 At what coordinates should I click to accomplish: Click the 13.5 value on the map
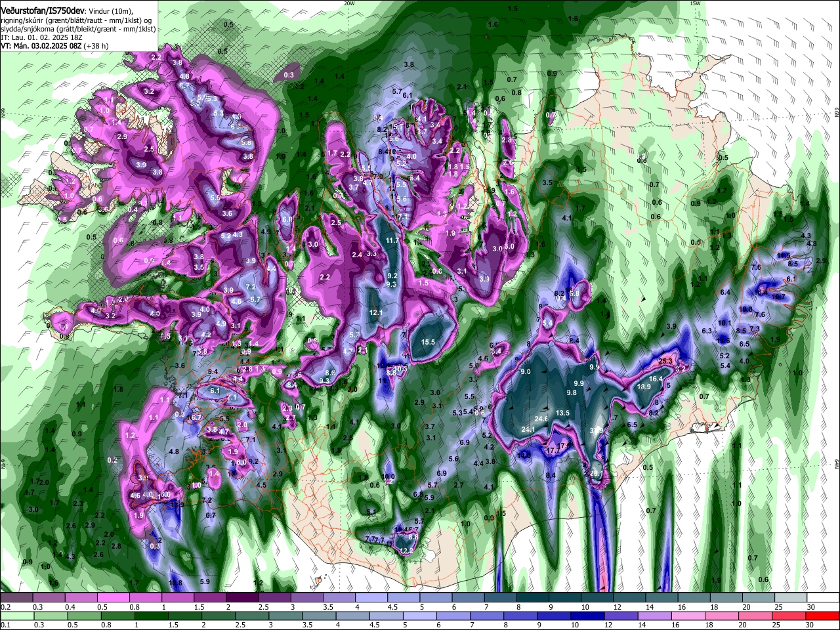562,413
